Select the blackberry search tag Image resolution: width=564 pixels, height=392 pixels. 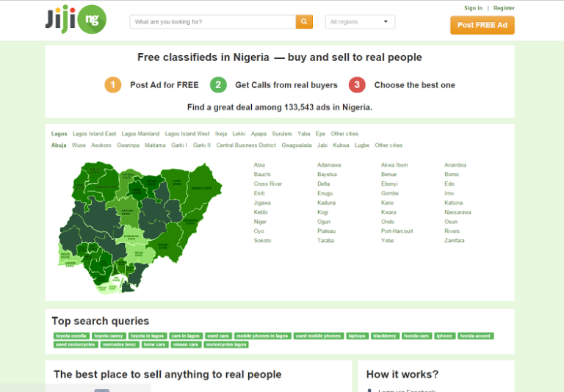click(385, 335)
